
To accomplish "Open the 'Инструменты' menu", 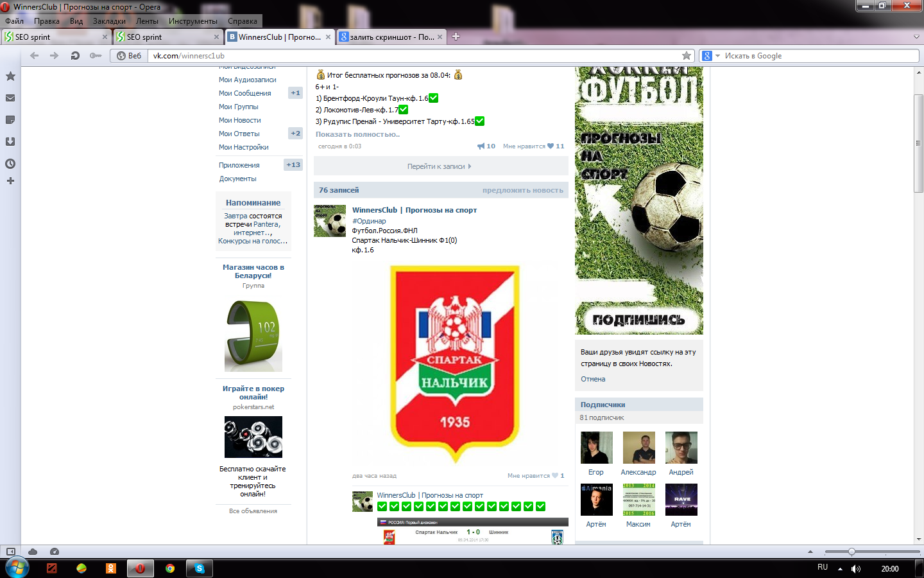I will tap(193, 21).
